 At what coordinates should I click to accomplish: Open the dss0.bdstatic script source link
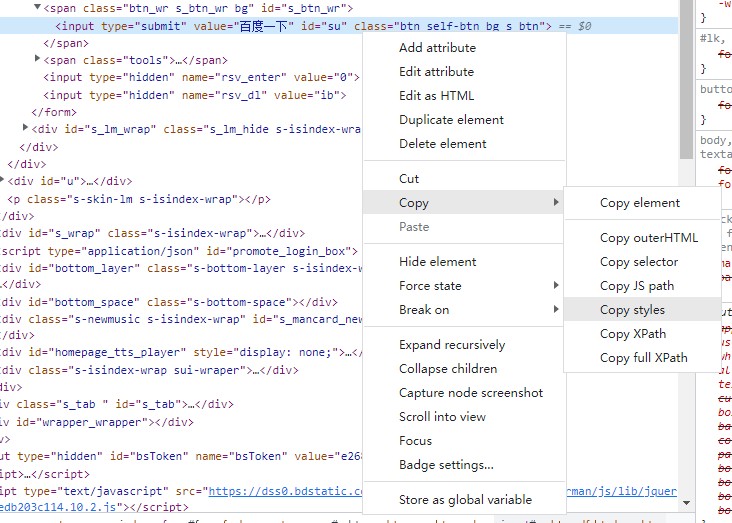coord(285,491)
